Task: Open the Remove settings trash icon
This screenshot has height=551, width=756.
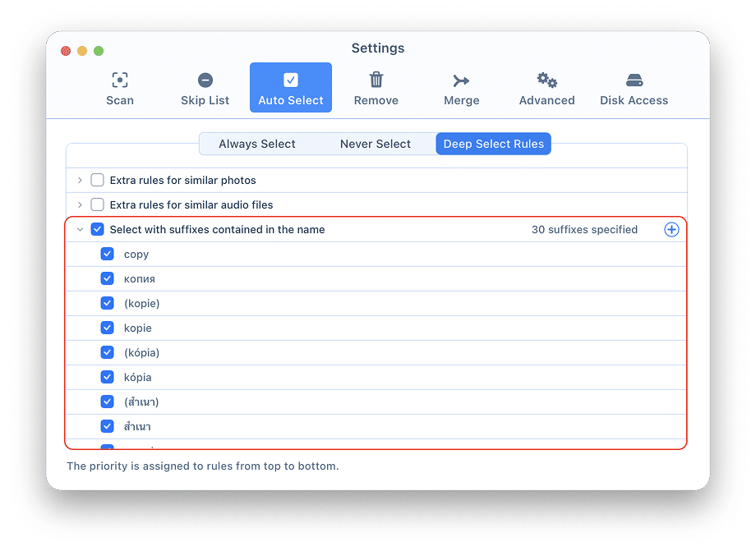Action: coord(376,80)
